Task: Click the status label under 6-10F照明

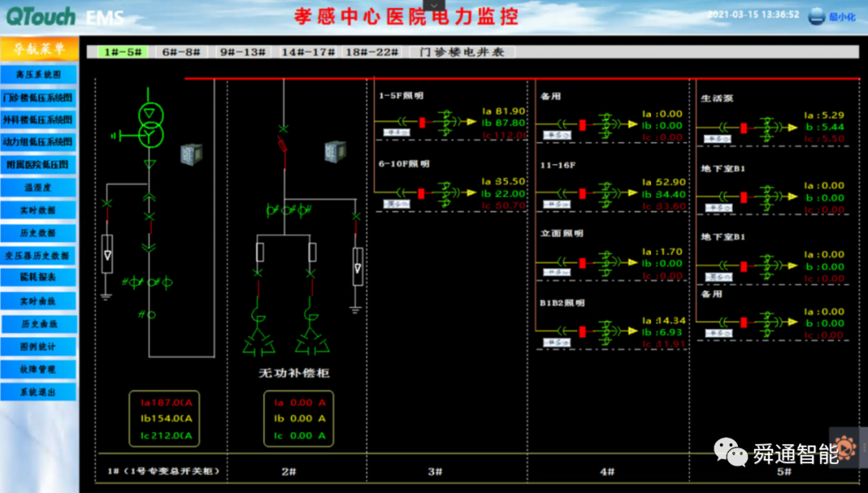Action: coord(397,204)
